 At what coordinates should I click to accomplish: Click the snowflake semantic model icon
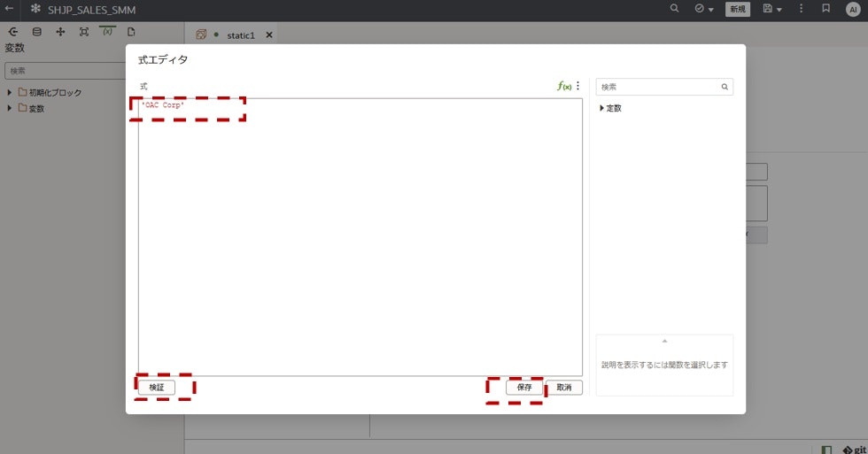pos(35,8)
